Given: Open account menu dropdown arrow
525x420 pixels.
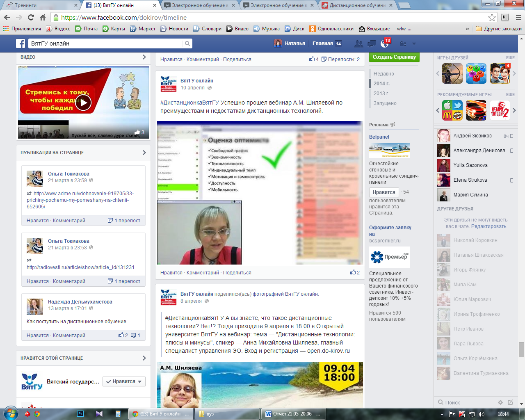Looking at the screenshot, I should pos(414,43).
